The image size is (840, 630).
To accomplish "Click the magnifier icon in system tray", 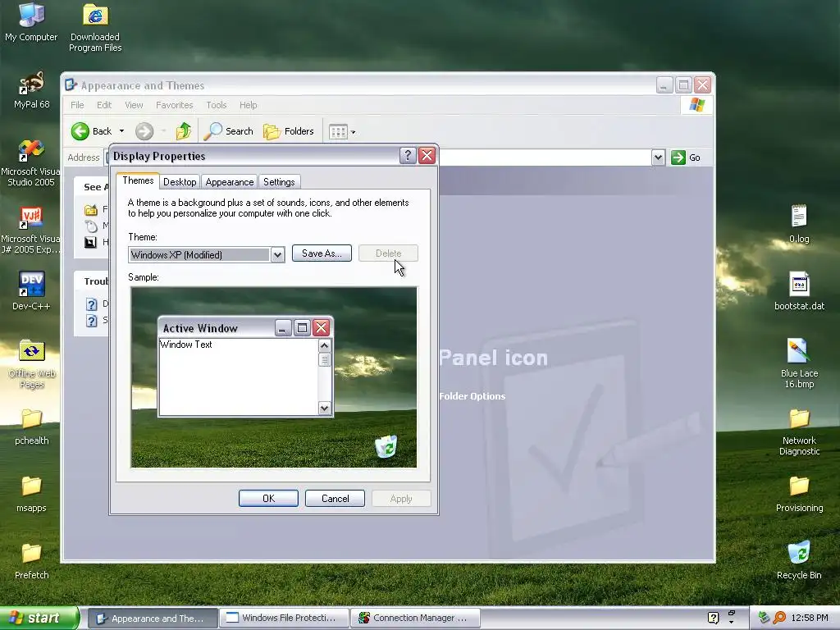I will tap(779, 618).
